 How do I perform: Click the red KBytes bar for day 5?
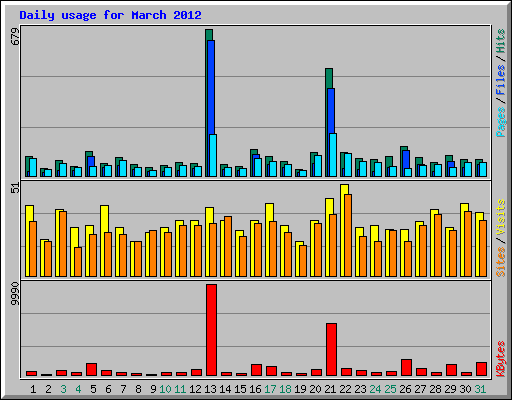click(x=91, y=369)
